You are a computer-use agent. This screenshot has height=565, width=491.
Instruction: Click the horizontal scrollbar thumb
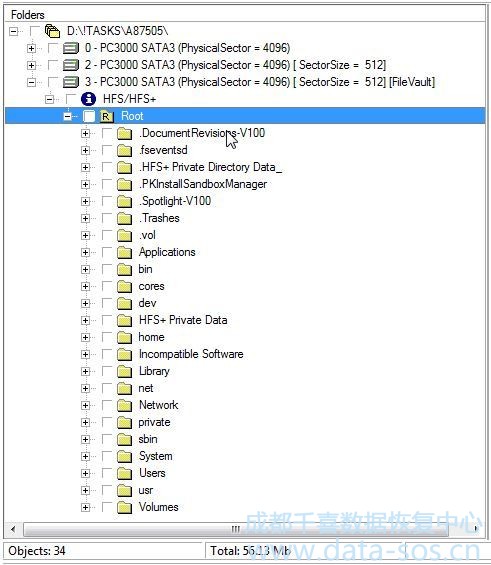pyautogui.click(x=236, y=529)
